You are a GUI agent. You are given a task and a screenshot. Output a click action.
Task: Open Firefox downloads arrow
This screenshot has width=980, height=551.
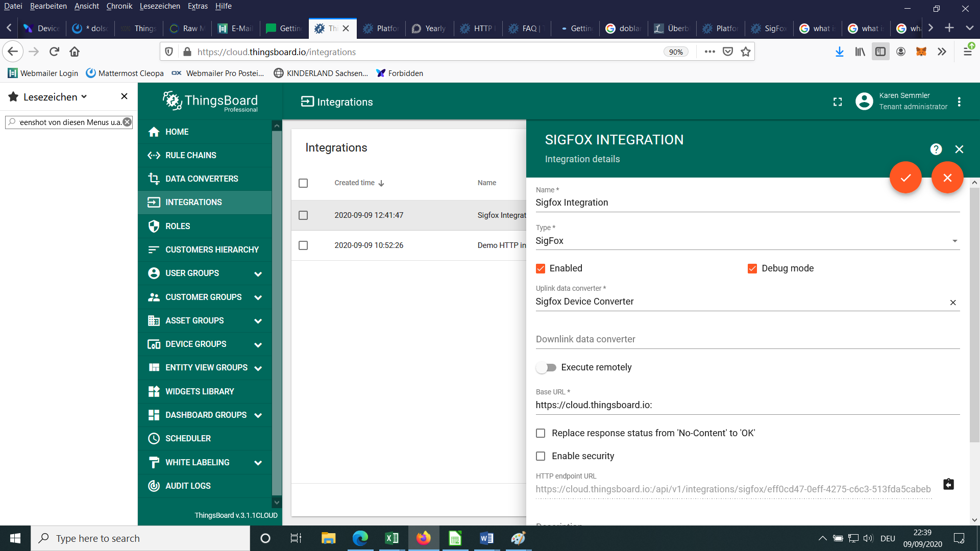click(839, 52)
